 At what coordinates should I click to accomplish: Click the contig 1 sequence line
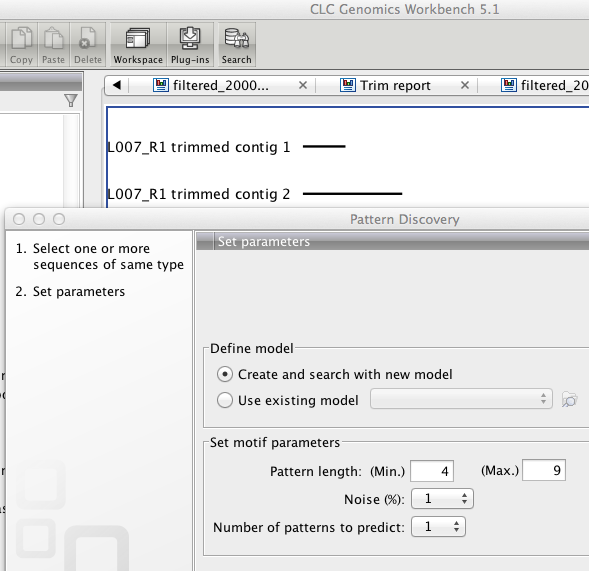(x=324, y=147)
